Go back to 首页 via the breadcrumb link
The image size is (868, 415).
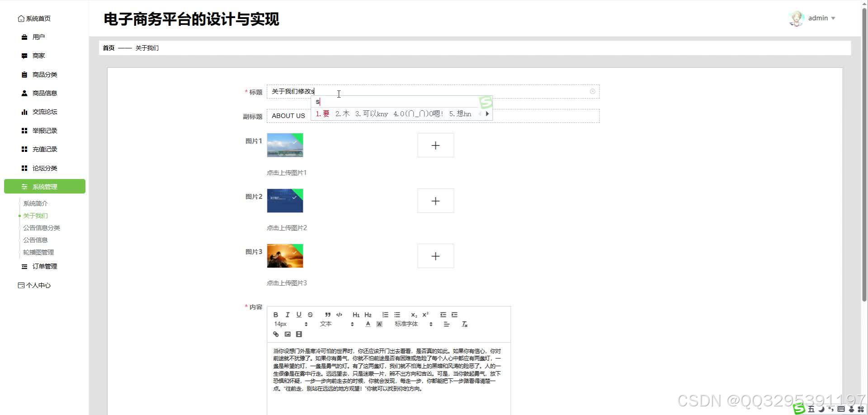click(108, 47)
